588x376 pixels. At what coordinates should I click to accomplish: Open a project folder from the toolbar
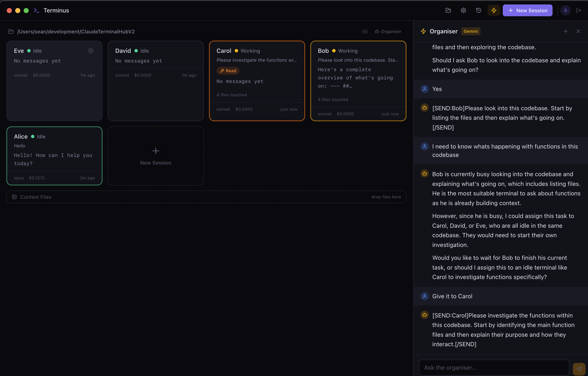[x=448, y=10]
